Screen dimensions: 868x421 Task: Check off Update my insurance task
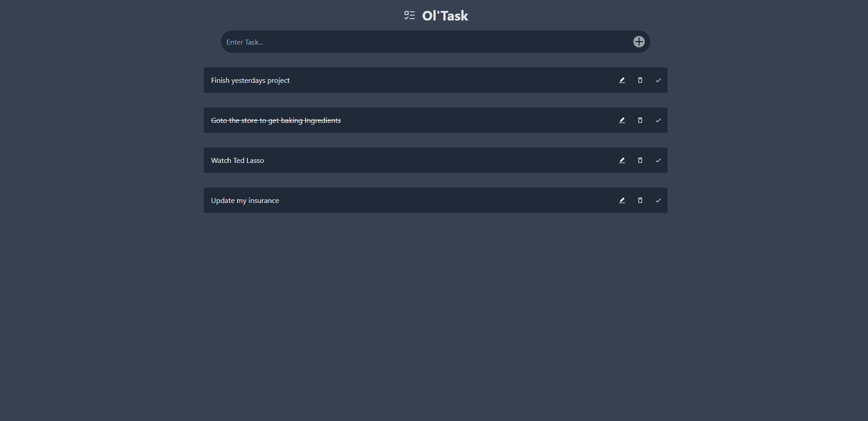[658, 200]
